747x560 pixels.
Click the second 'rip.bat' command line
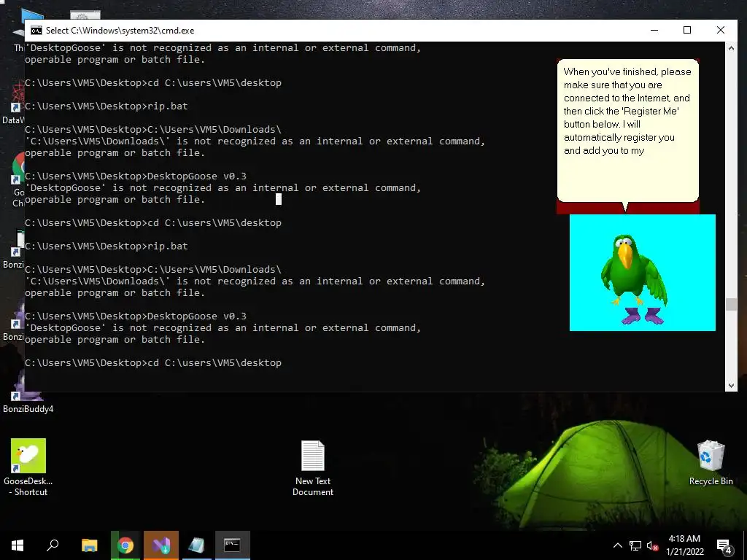click(107, 246)
